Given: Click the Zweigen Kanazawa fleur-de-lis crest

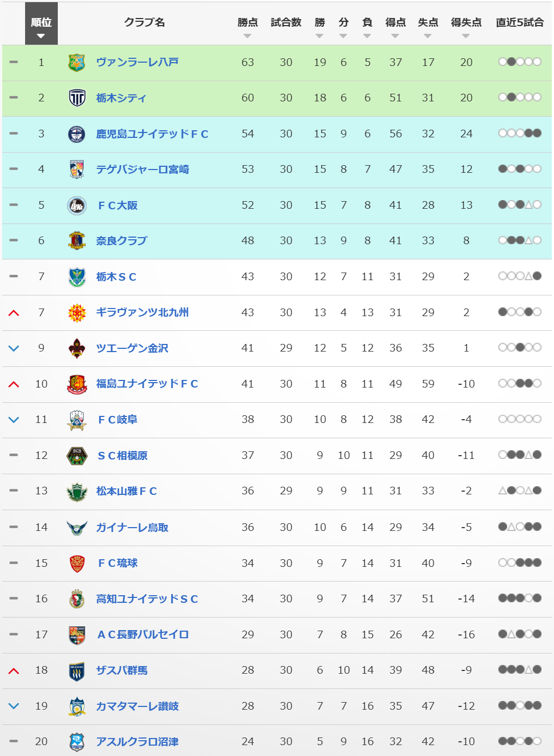Looking at the screenshot, I should point(77,348).
